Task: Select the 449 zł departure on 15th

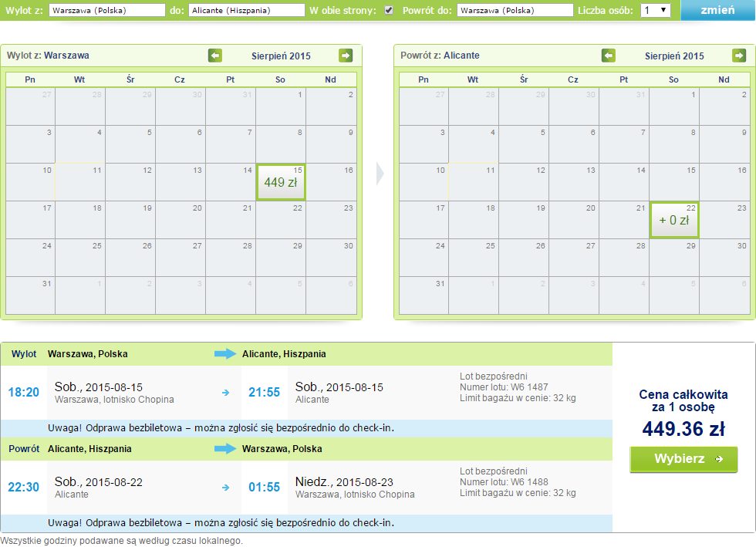Action: click(x=281, y=182)
